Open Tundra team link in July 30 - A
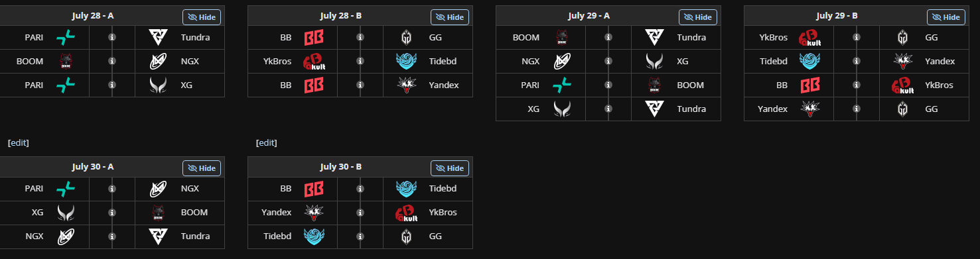980x259 pixels. pyautogui.click(x=195, y=236)
